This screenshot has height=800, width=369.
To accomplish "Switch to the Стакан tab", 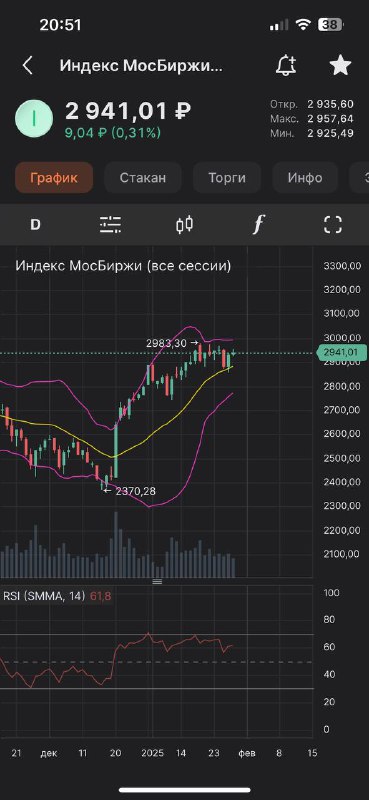I will pos(143,178).
